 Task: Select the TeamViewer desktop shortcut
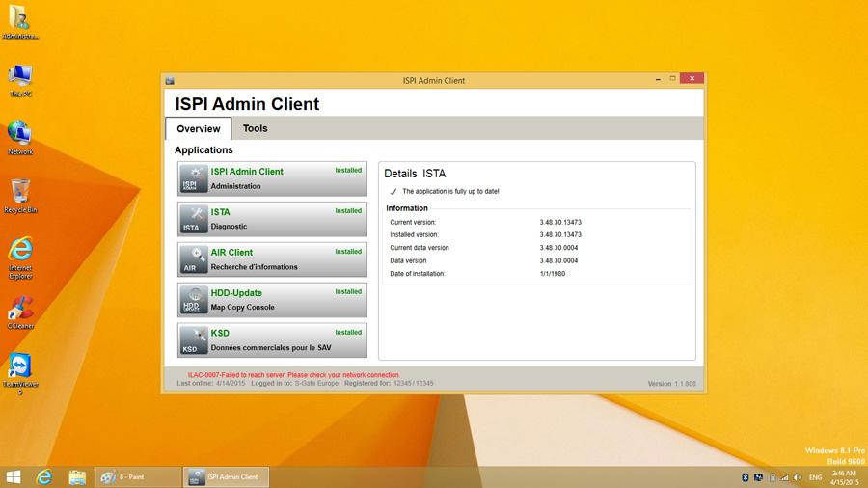[x=20, y=374]
